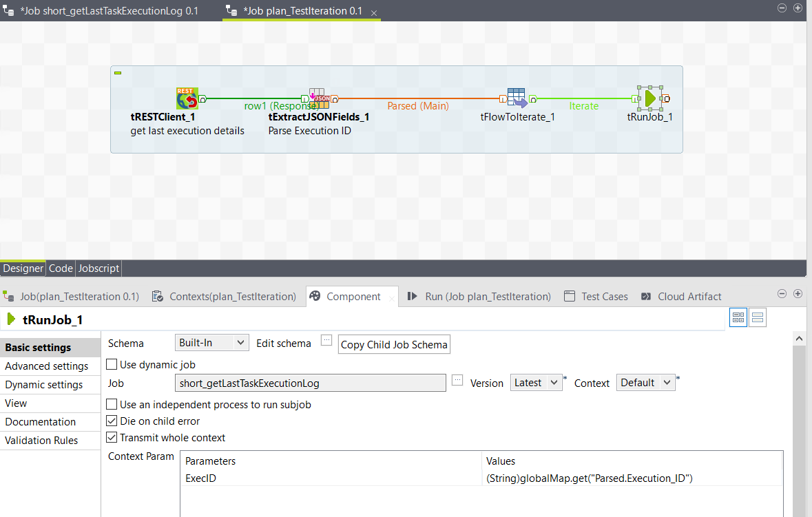Screen dimensions: 812x517
Task: Open the Version Latest dropdown
Action: tap(536, 383)
